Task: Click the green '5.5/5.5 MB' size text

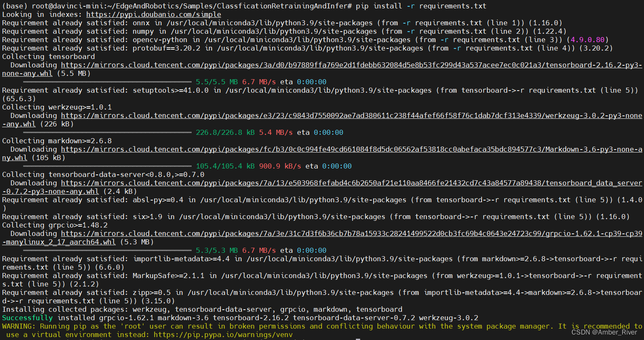Action: pyautogui.click(x=217, y=82)
